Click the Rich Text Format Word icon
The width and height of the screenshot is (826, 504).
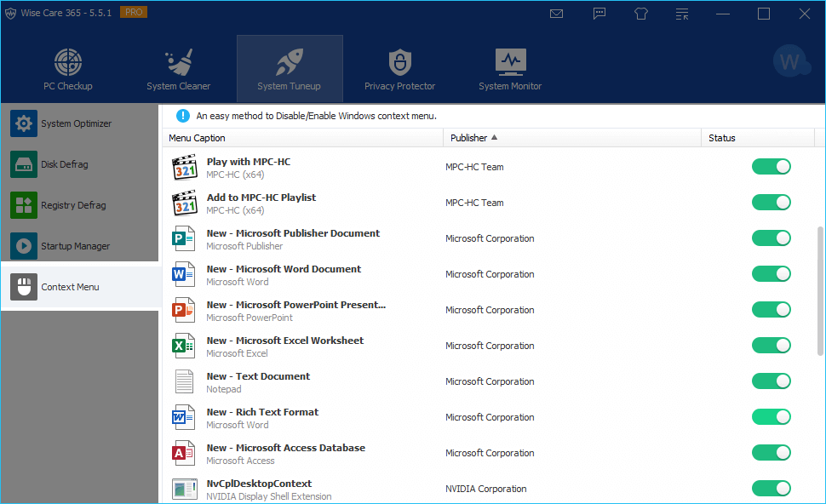[183, 417]
